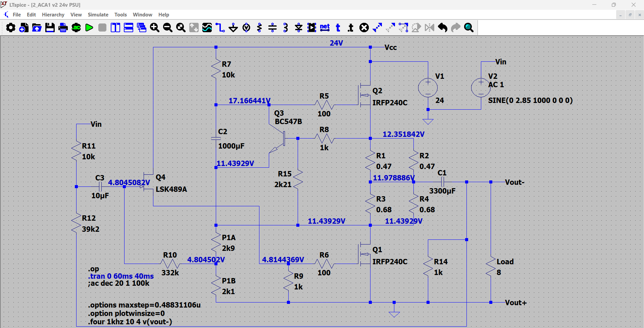The width and height of the screenshot is (644, 328).
Task: Toggle the waveform viewer icon
Action: (207, 28)
